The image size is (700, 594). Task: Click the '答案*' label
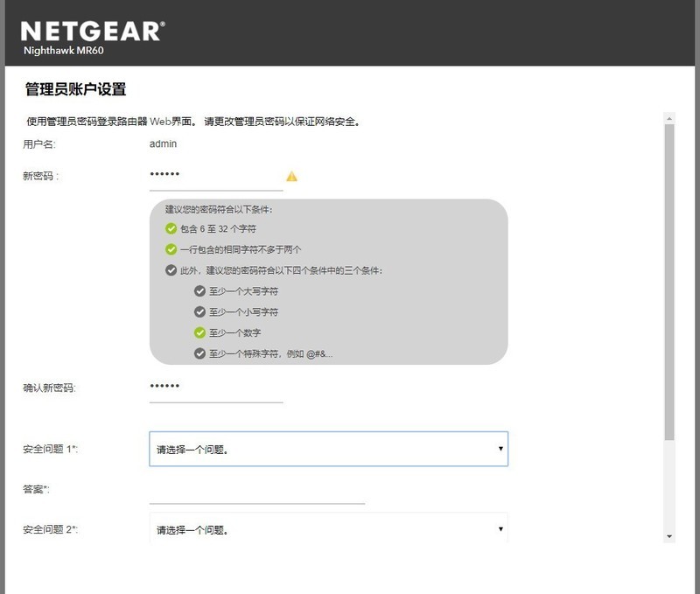tap(36, 490)
